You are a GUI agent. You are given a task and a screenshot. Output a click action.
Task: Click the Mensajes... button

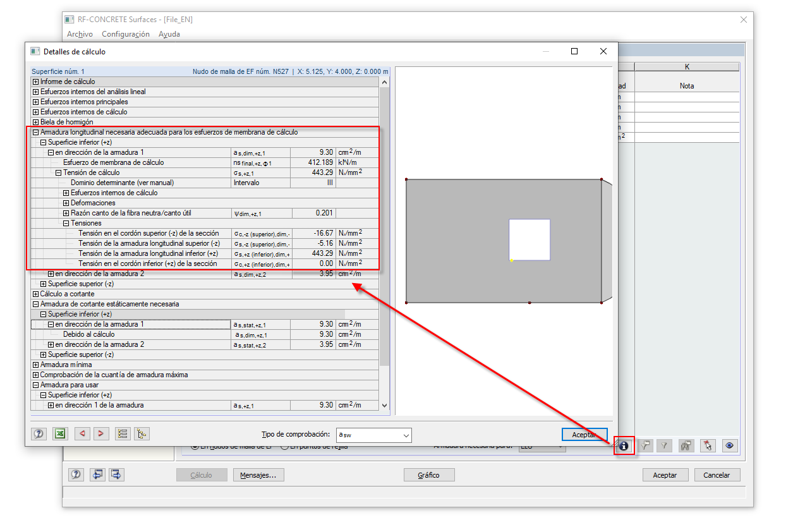[x=258, y=475]
